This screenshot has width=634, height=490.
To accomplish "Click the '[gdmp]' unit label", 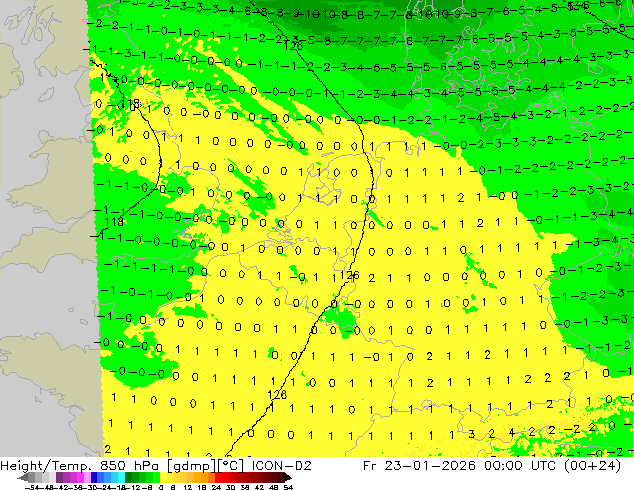I will point(192,466).
